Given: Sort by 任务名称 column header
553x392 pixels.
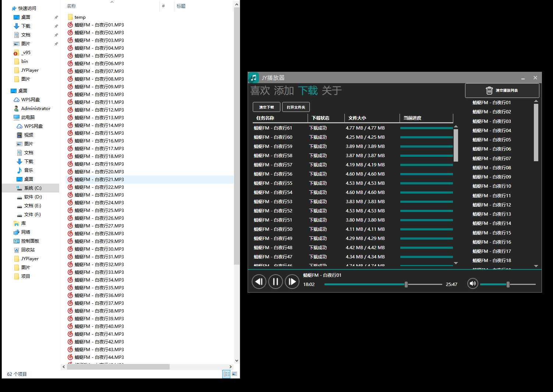Looking at the screenshot, I should (280, 118).
